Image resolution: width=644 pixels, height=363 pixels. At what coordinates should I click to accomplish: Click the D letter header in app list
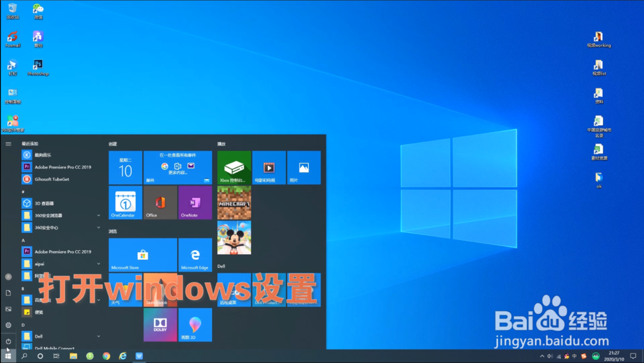[23, 325]
